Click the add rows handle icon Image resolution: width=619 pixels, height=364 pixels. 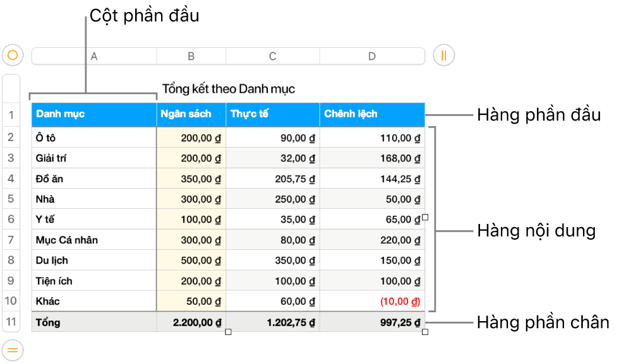pos(12,349)
